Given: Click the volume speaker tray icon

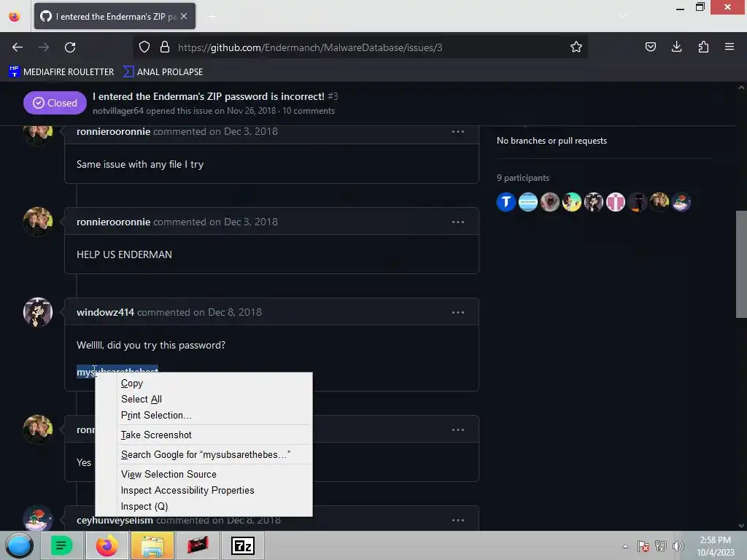Looking at the screenshot, I should 678,546.
